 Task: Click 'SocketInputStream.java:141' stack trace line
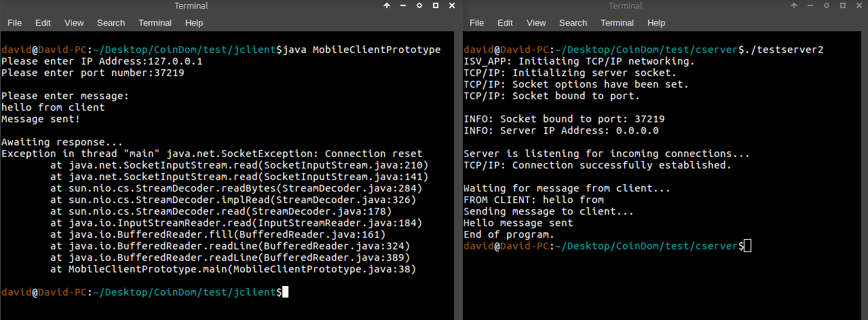click(240, 177)
